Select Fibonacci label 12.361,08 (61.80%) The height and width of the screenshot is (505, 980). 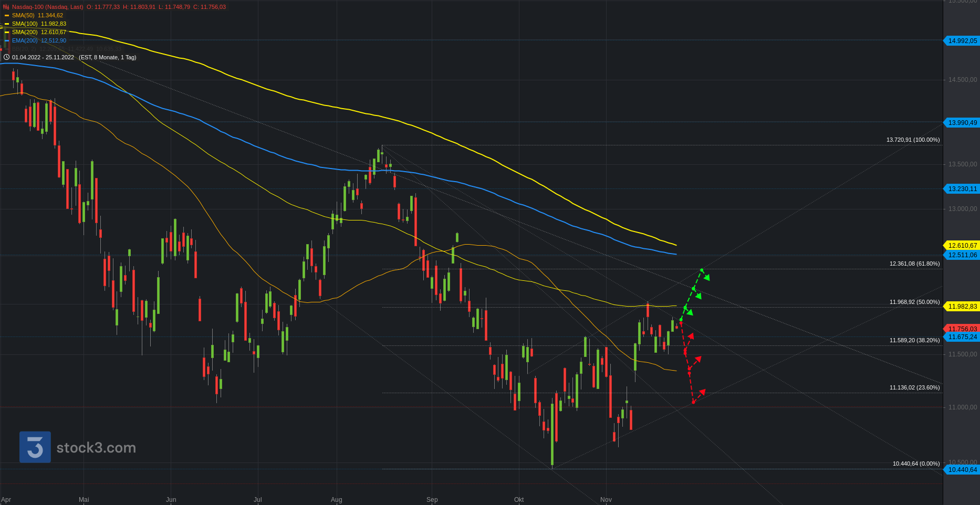click(914, 264)
